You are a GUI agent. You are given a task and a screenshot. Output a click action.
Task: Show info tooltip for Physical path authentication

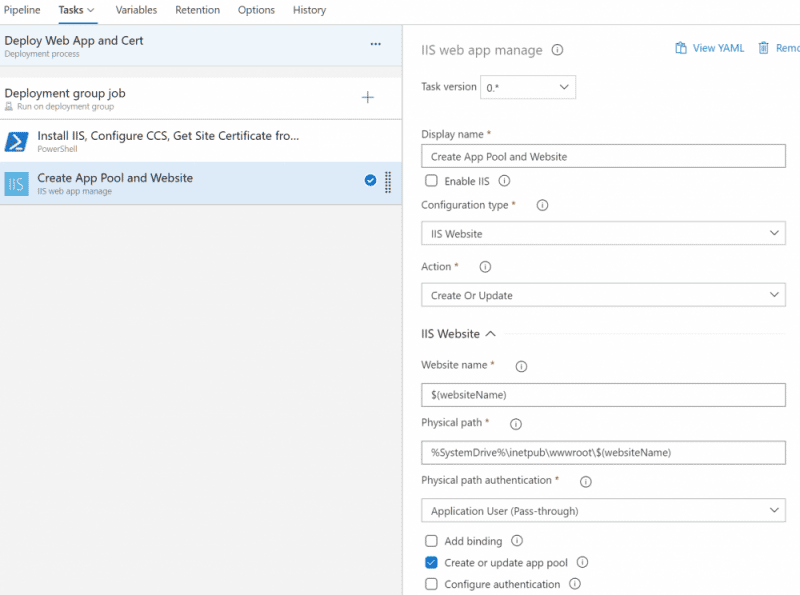pos(586,482)
